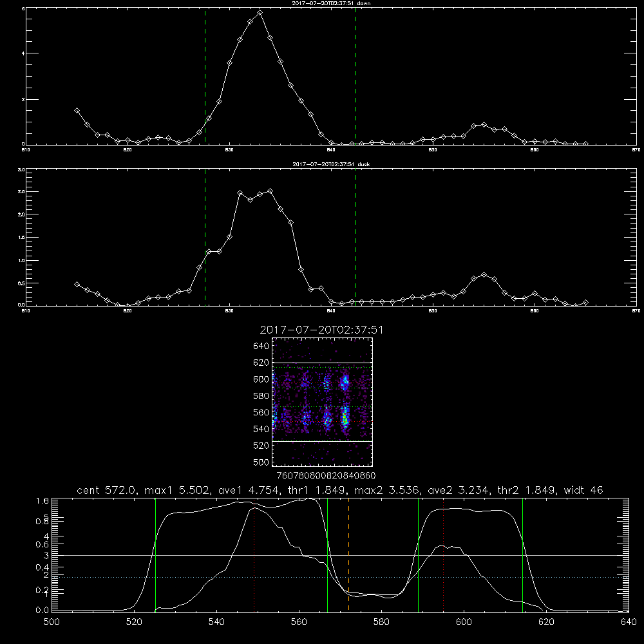644x644 pixels.
Task: Click the leftmost solid green line in bottom plot
Action: click(155, 554)
